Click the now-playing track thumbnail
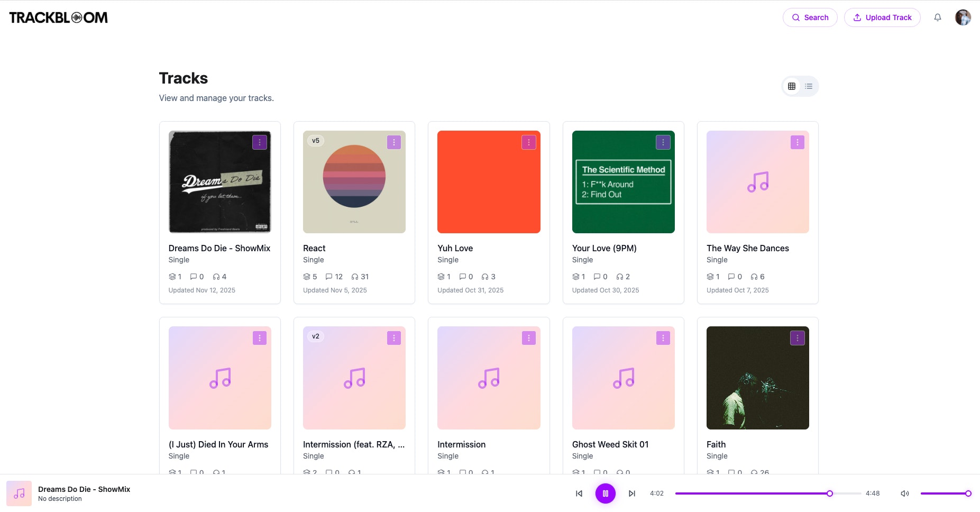Image resolution: width=980 pixels, height=512 pixels. click(19, 493)
